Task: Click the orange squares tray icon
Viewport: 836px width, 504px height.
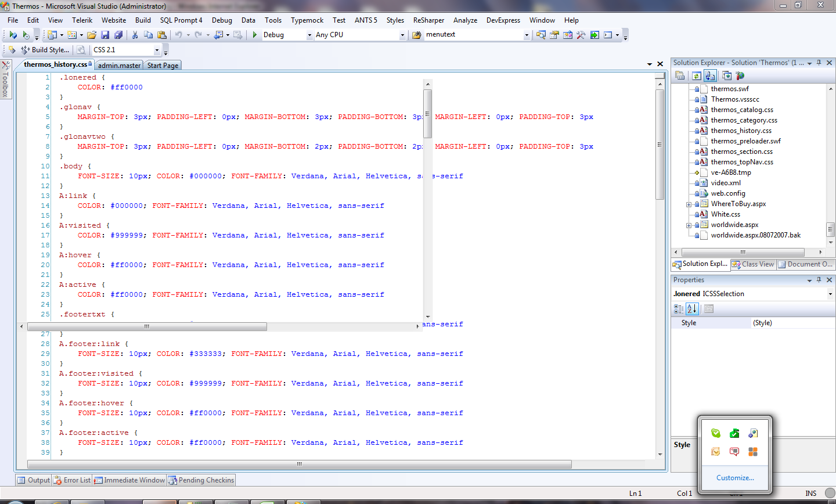Action: pos(753,452)
